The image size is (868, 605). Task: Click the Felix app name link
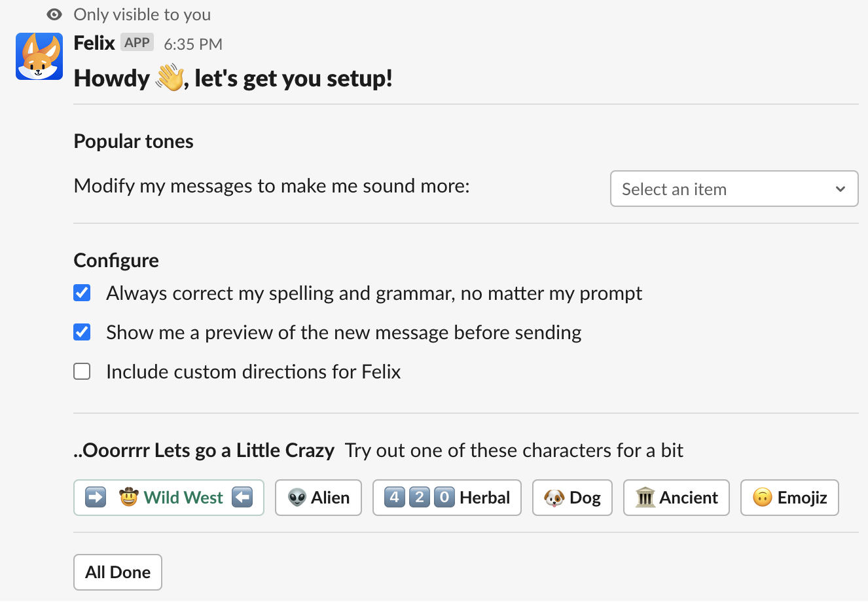(94, 43)
